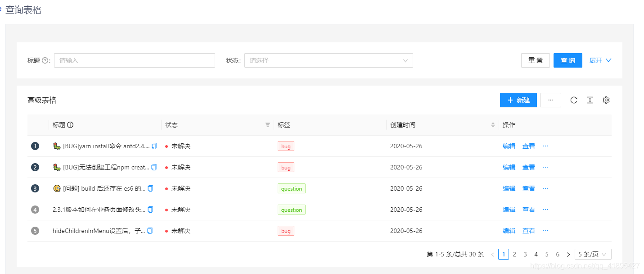Image resolution: width=644 pixels, height=274 pixels.
Task: Open the filter icon in 状态 column header
Action: (x=268, y=125)
